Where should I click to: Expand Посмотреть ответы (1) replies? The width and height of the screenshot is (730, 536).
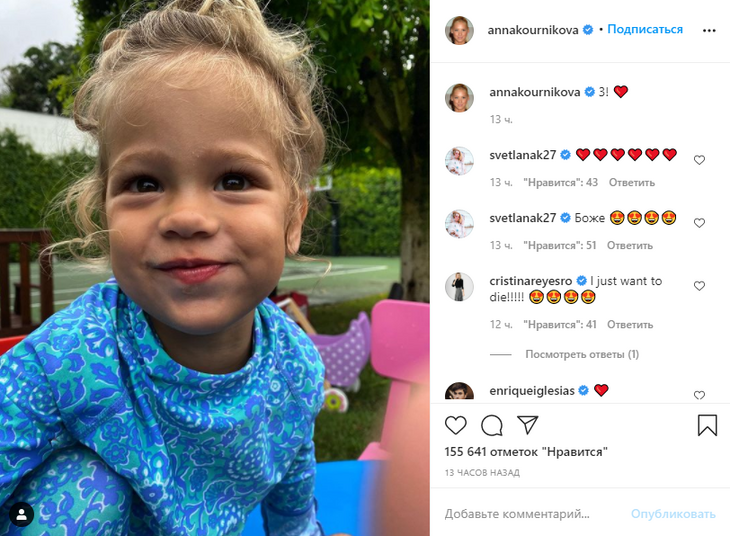[x=582, y=354]
